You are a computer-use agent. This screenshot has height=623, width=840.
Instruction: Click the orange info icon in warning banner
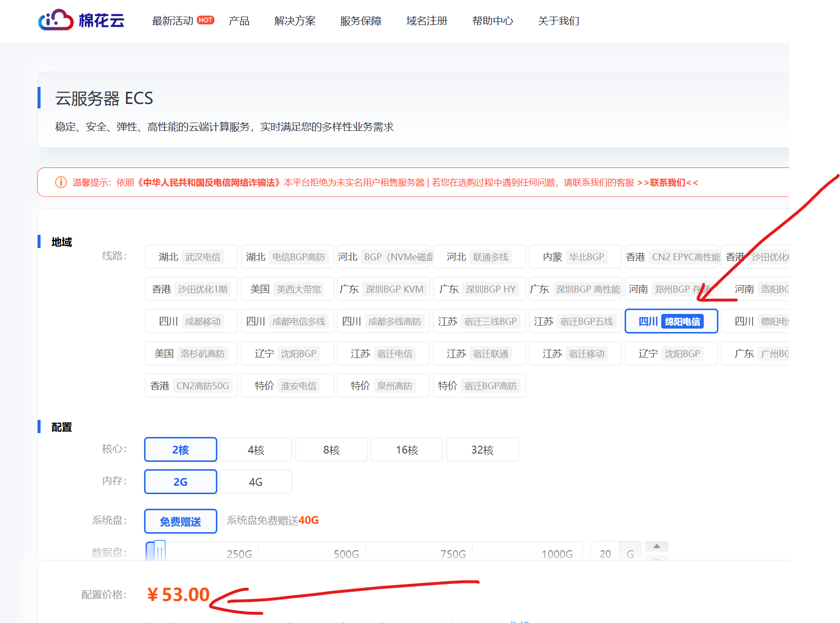pos(61,183)
